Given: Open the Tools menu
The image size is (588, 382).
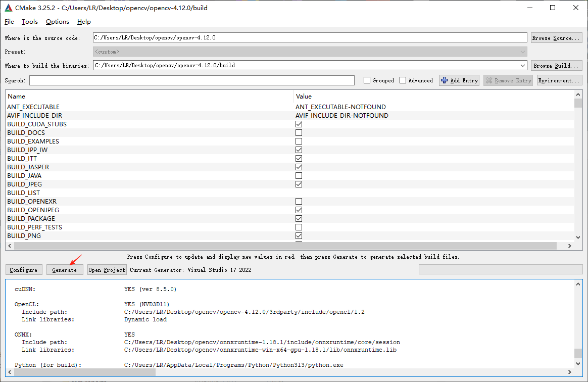Looking at the screenshot, I should (x=30, y=22).
